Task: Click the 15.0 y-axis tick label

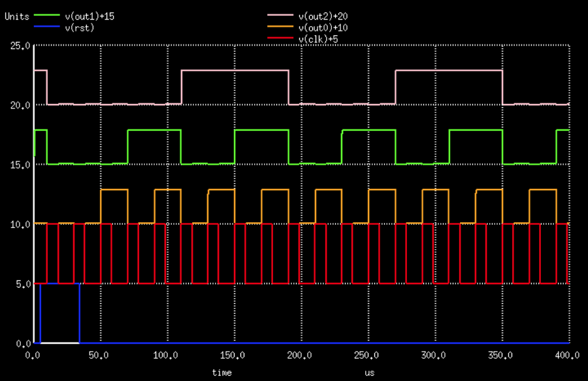Action: tap(20, 165)
